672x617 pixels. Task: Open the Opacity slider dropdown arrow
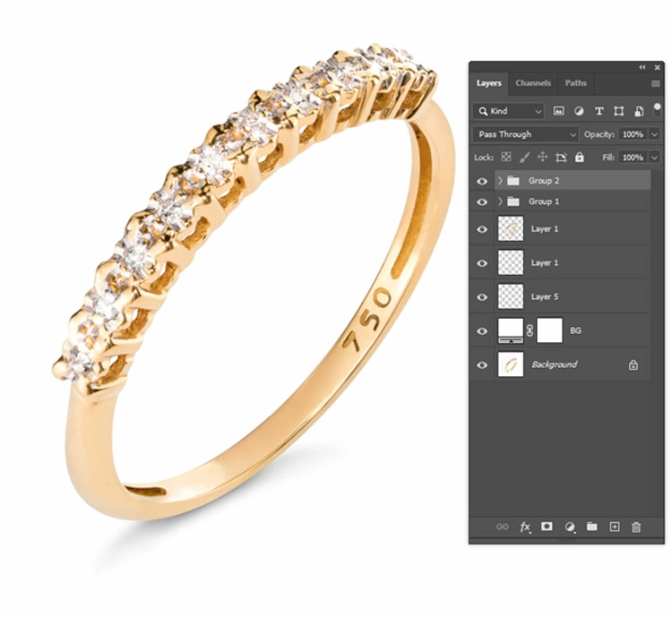(x=654, y=134)
